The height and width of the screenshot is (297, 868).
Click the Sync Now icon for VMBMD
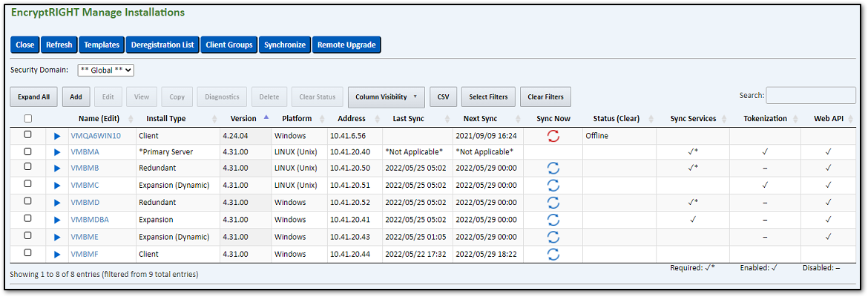coord(553,203)
